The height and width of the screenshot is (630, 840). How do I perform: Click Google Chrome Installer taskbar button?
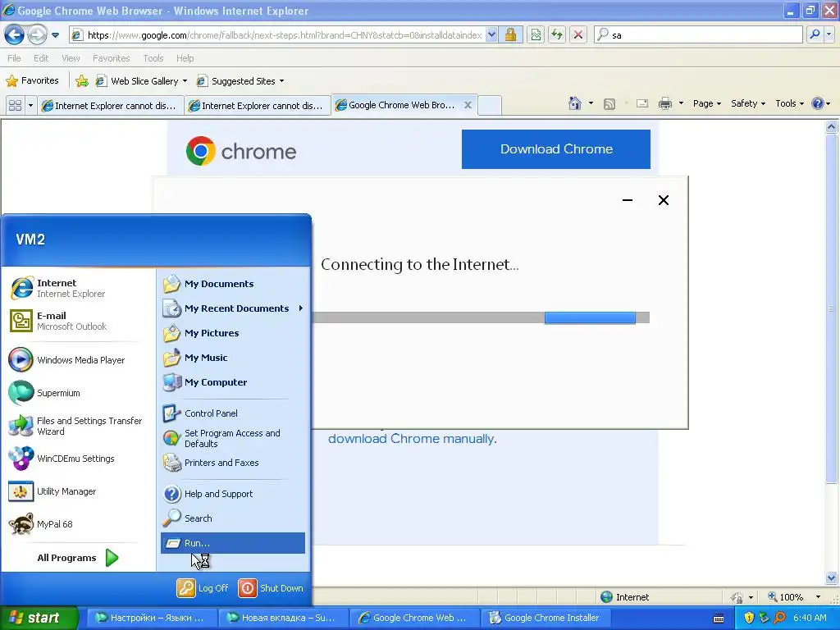pos(546,618)
